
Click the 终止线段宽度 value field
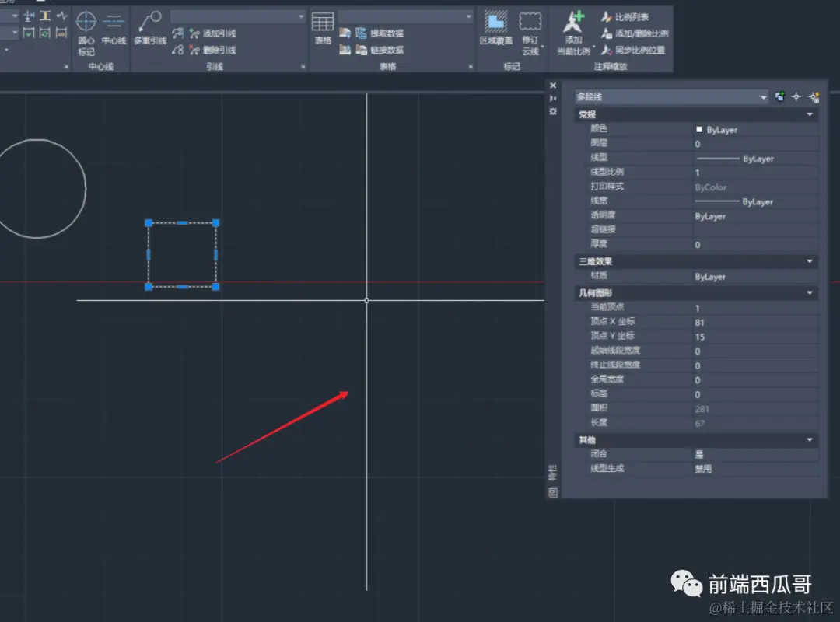(755, 366)
